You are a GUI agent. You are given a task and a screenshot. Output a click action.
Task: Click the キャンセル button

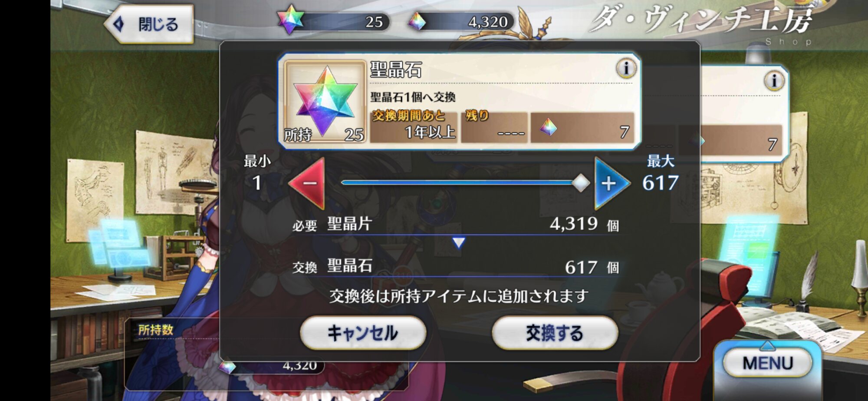tap(363, 333)
